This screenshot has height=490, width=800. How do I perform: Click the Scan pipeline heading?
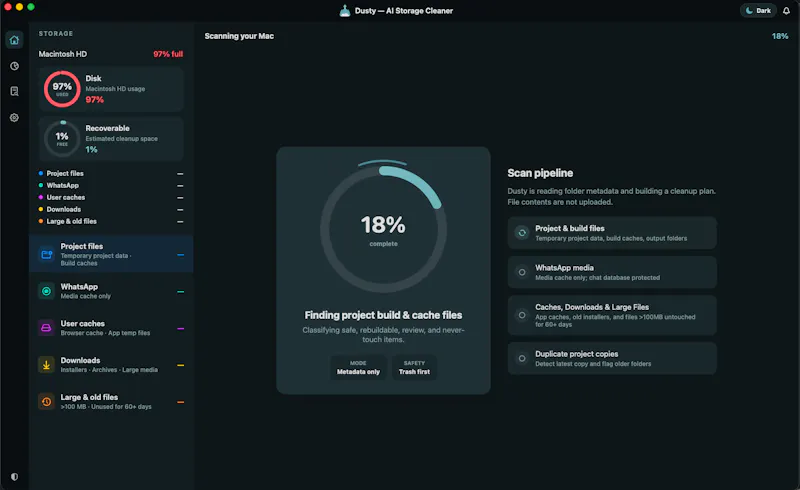click(x=540, y=173)
